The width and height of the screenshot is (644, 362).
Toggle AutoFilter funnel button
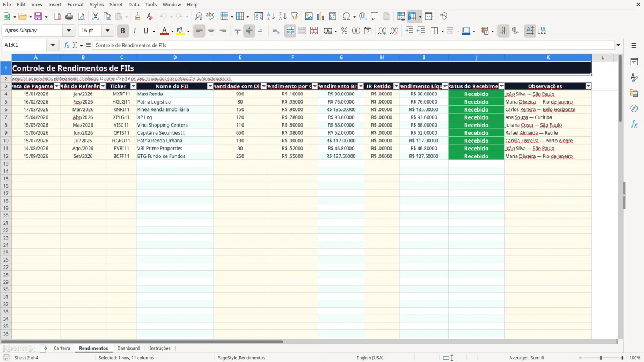click(294, 17)
